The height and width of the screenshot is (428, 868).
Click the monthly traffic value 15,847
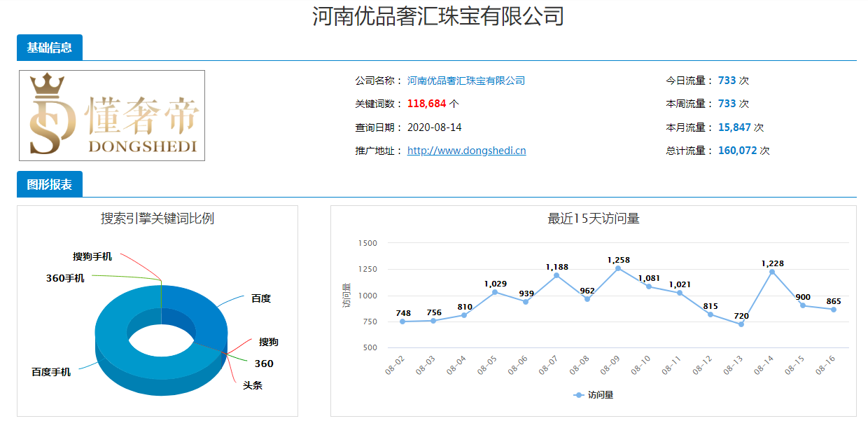tap(734, 127)
